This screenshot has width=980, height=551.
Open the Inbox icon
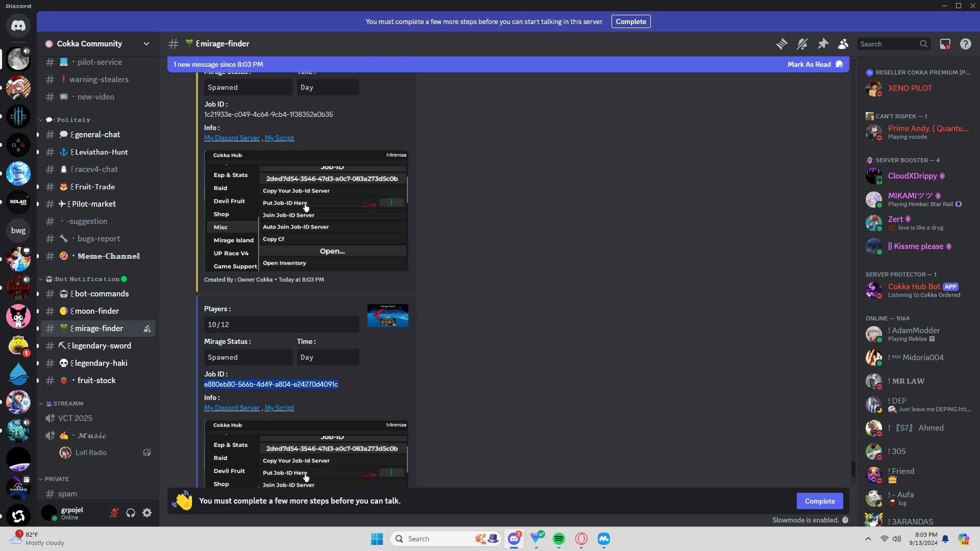945,44
